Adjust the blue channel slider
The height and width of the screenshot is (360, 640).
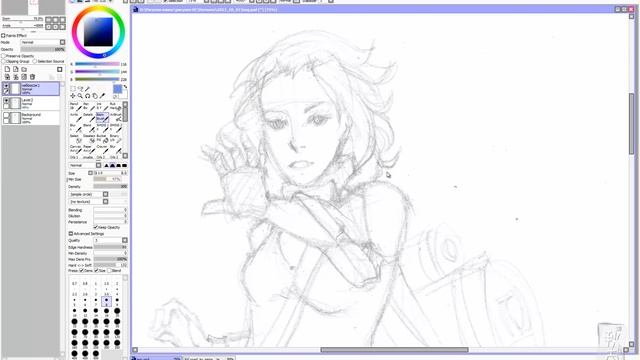pyautogui.click(x=97, y=79)
